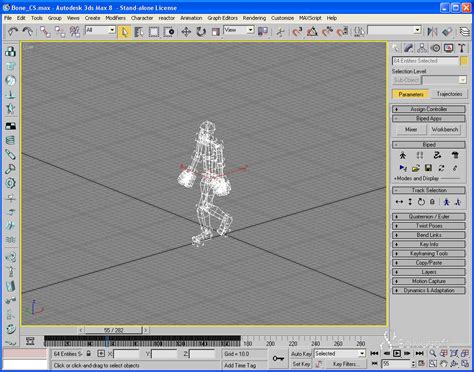
Task: Choose the Select and Rotate tool
Action: tap(201, 32)
